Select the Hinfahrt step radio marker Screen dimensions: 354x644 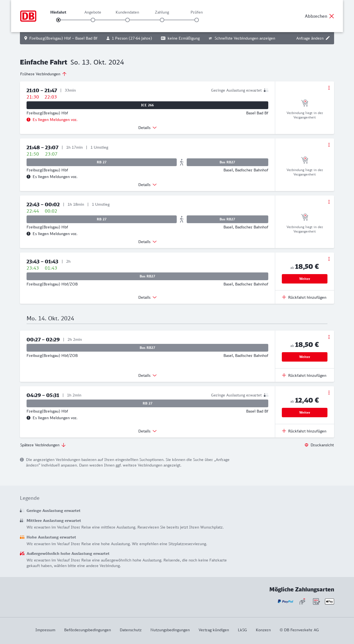58,20
